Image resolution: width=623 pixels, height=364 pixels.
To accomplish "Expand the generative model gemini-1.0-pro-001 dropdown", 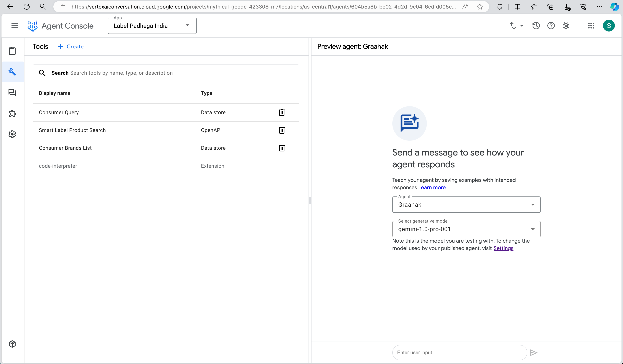I will 466,229.
